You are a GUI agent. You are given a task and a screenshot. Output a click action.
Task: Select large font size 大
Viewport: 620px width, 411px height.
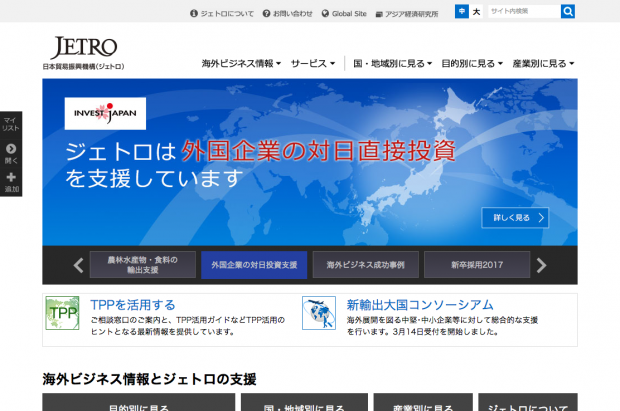(476, 12)
